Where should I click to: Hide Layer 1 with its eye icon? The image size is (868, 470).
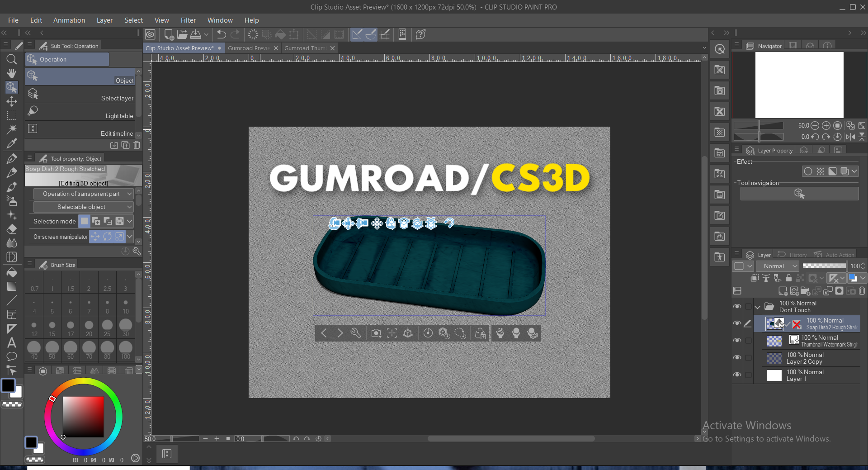[737, 375]
